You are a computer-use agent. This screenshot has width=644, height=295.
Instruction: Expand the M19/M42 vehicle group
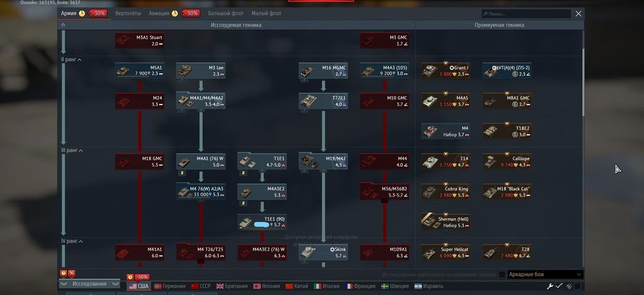[x=323, y=162]
